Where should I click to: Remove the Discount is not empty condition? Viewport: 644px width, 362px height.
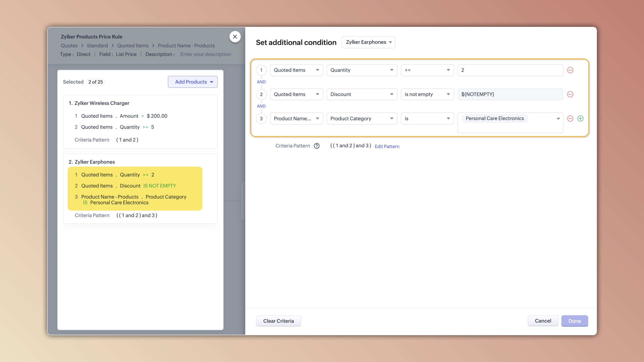click(570, 94)
